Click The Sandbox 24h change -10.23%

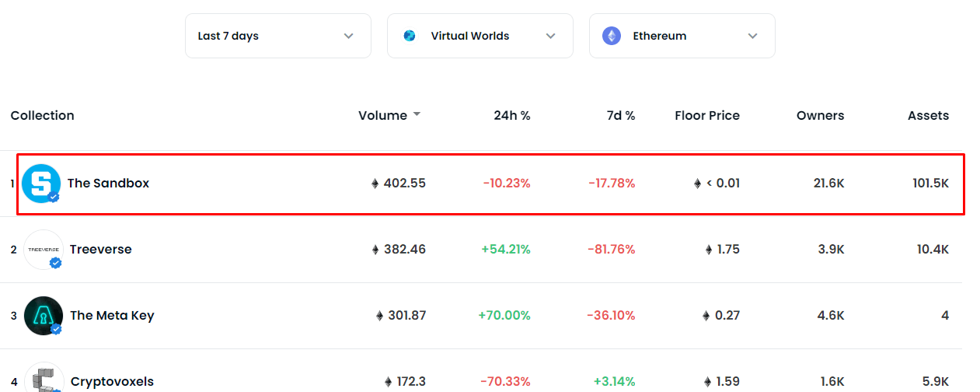(x=507, y=184)
